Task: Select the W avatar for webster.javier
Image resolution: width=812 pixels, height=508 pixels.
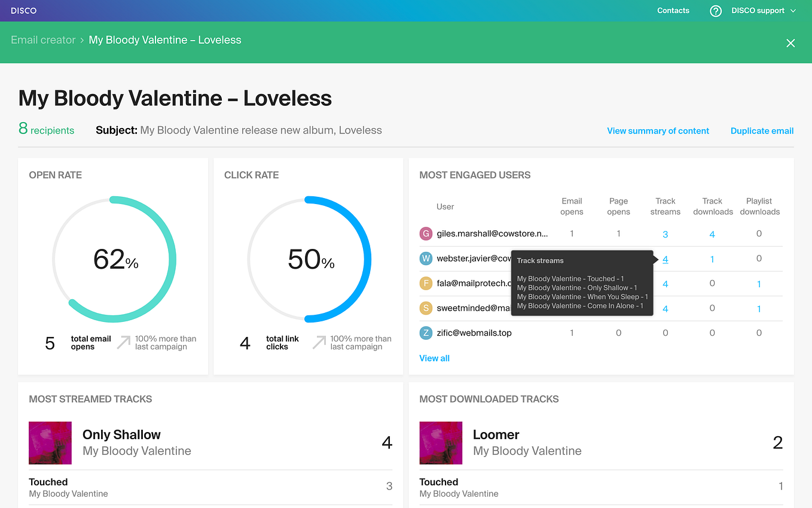Action: point(426,258)
